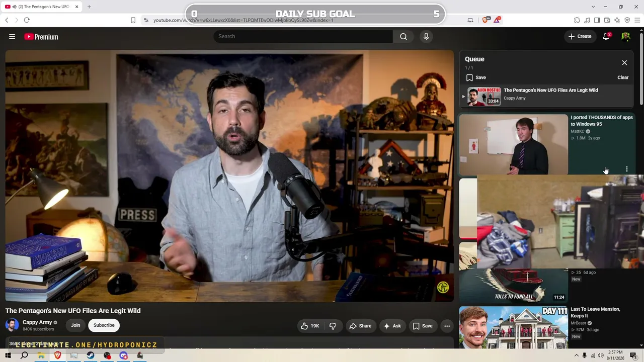
Task: Open MrBeast channel link
Action: (x=578, y=323)
